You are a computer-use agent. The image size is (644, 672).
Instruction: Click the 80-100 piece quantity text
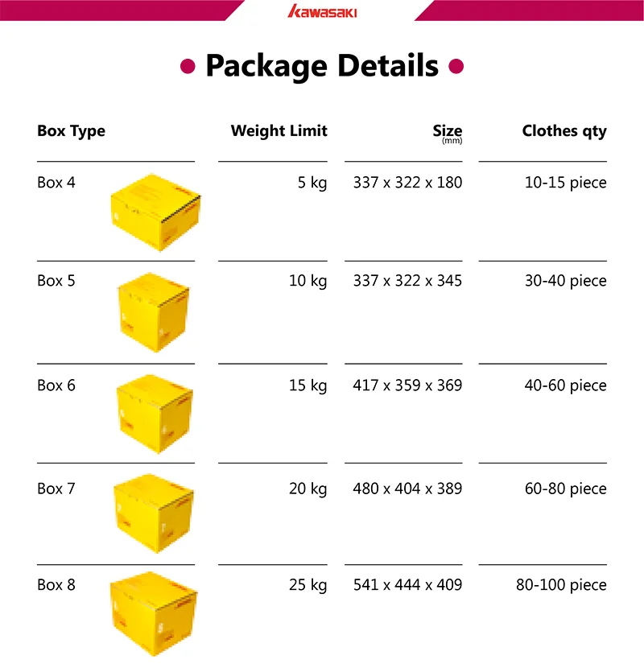point(561,585)
